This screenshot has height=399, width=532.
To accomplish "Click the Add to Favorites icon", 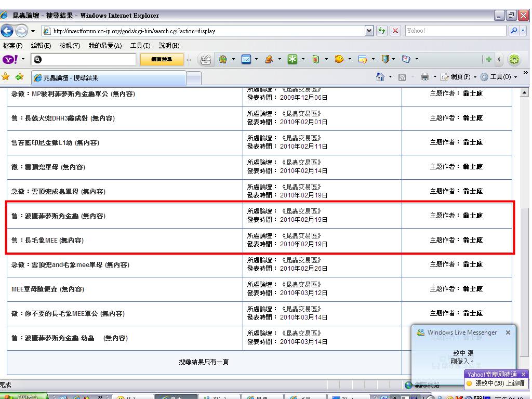I will pos(19,77).
